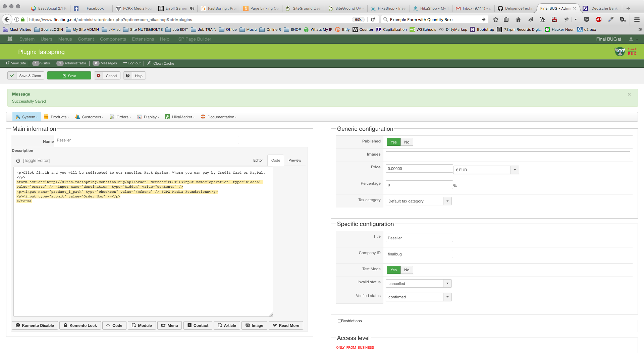Viewport: 644px width, 353px height.
Task: Click the site info icon in address bar
Action: [17, 19]
